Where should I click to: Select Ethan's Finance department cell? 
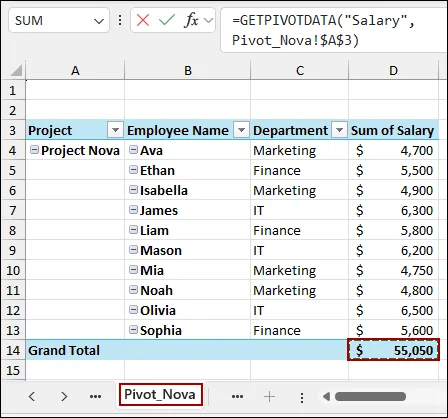(x=299, y=170)
